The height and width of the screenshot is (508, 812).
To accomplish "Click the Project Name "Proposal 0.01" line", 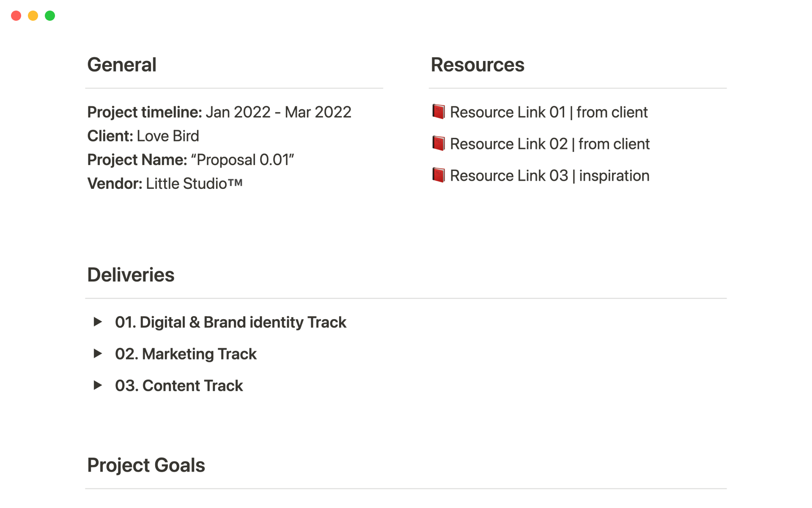I will pyautogui.click(x=190, y=160).
